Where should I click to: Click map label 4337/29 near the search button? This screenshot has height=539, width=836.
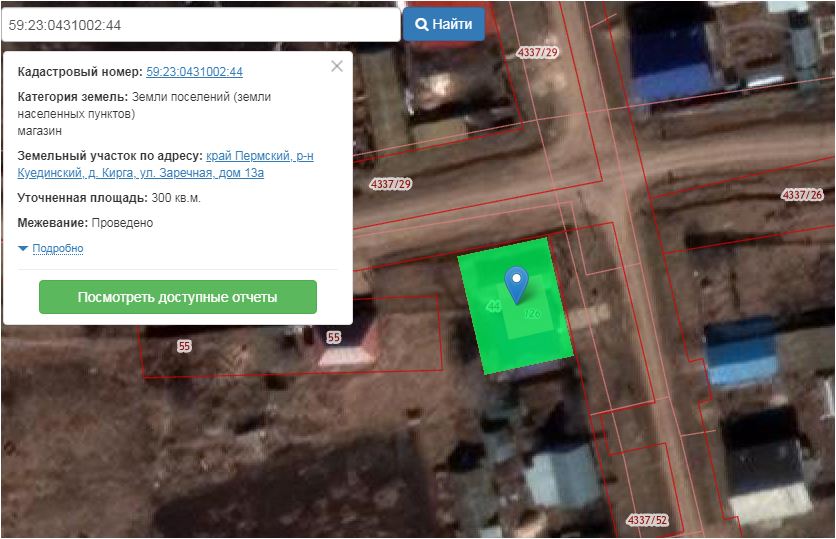pyautogui.click(x=537, y=52)
